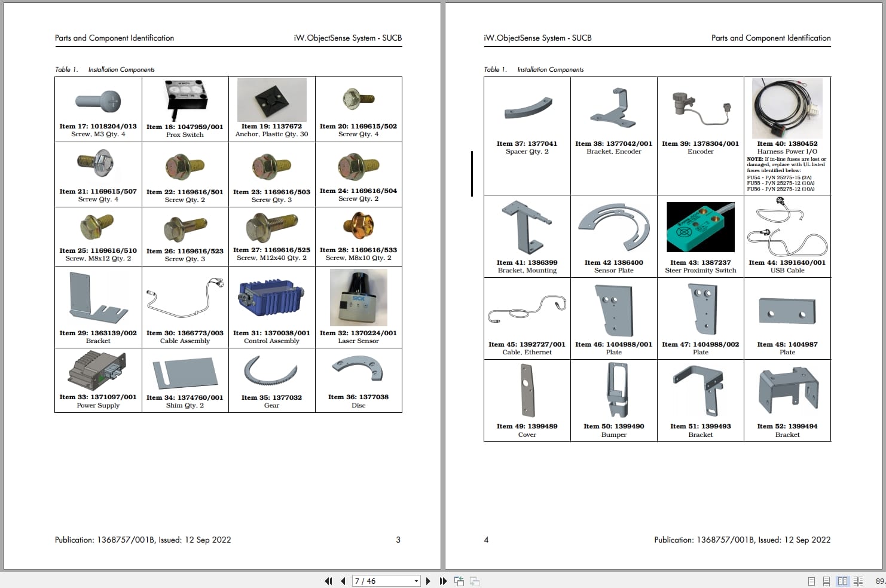Click the plastic anchor photo, Item 19

point(271,99)
